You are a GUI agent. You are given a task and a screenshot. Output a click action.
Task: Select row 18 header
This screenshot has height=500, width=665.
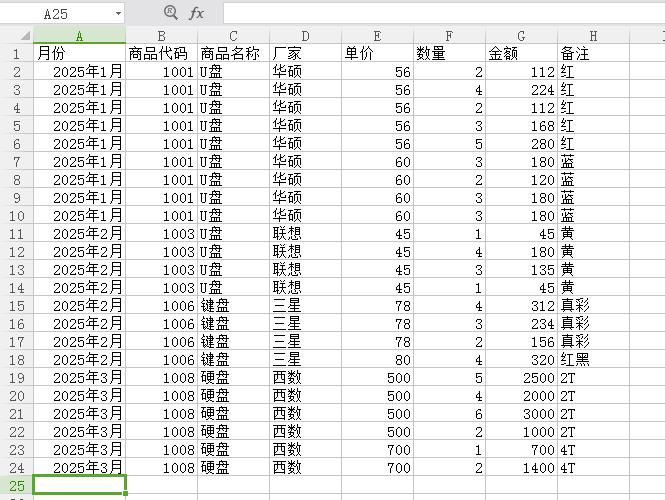(x=16, y=359)
